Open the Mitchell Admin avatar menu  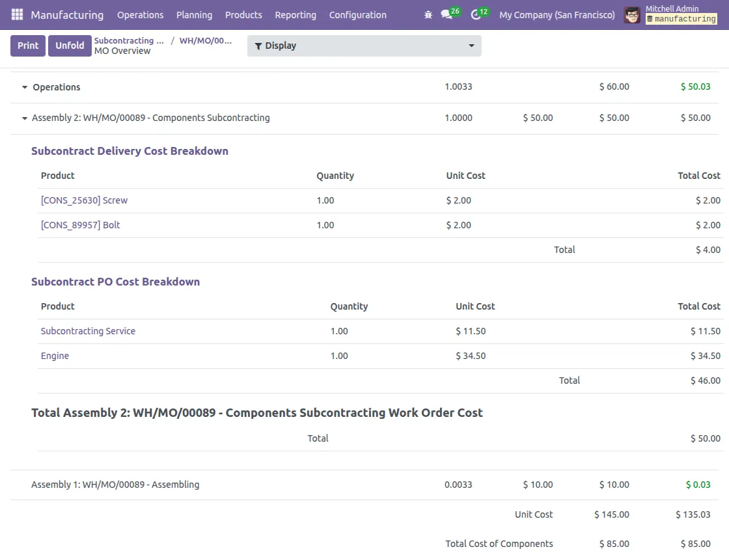[631, 14]
